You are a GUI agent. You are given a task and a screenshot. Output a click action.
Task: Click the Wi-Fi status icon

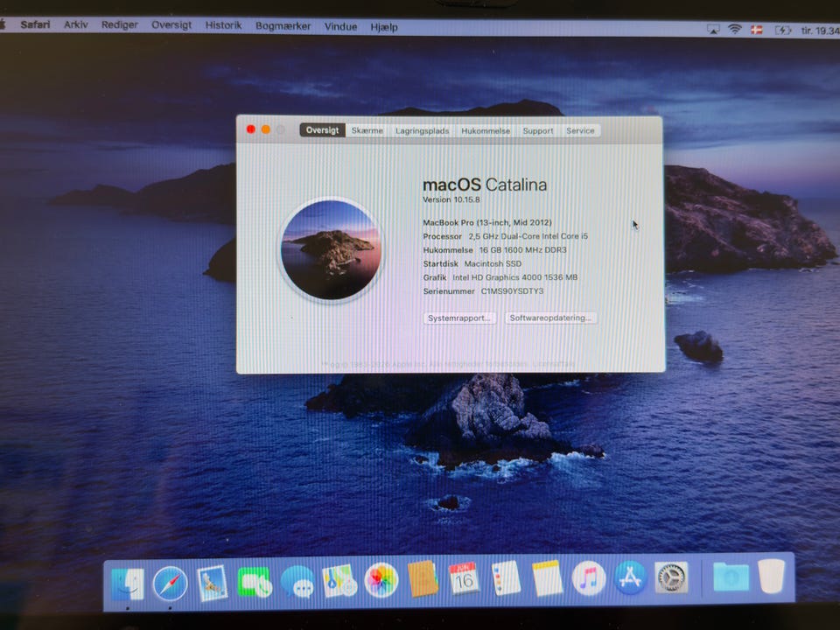tap(734, 30)
